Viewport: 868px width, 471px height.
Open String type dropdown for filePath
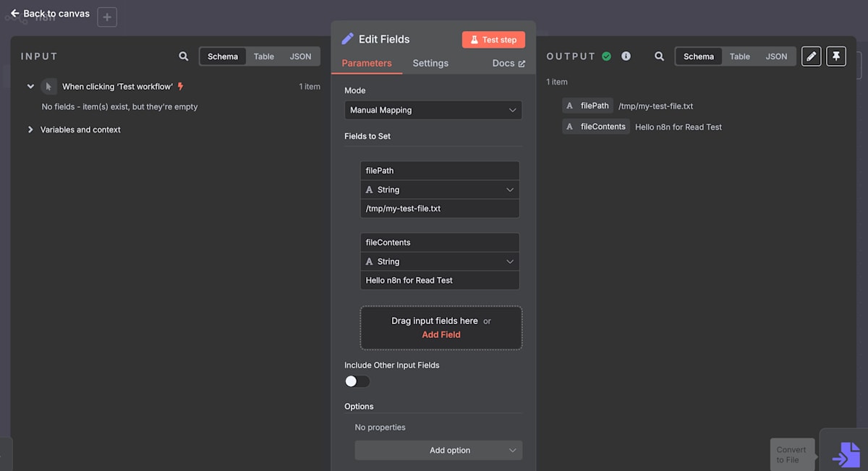click(440, 190)
